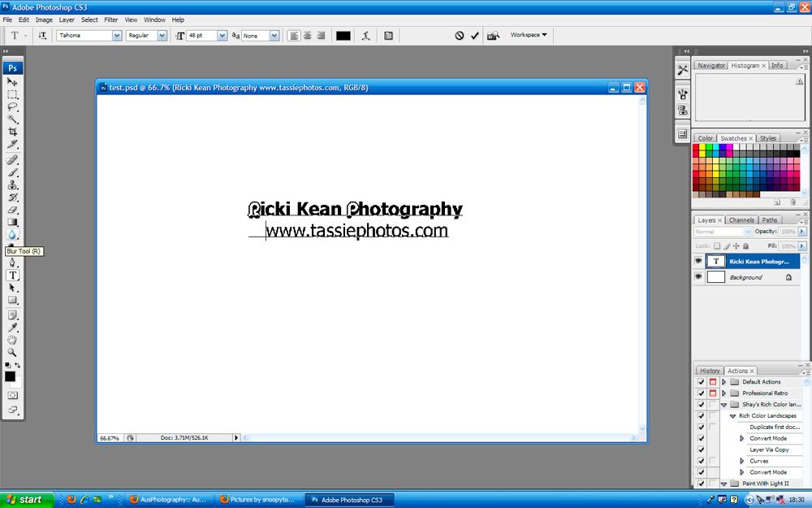Open the Filter menu
Image resolution: width=812 pixels, height=508 pixels.
click(110, 20)
